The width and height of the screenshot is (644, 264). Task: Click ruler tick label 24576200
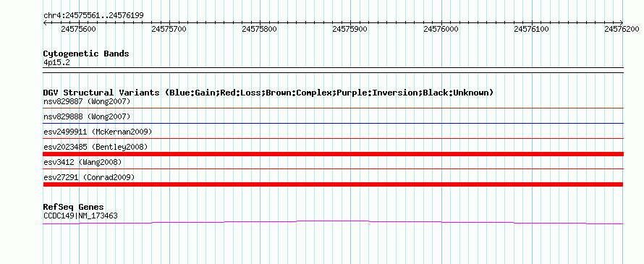click(622, 29)
